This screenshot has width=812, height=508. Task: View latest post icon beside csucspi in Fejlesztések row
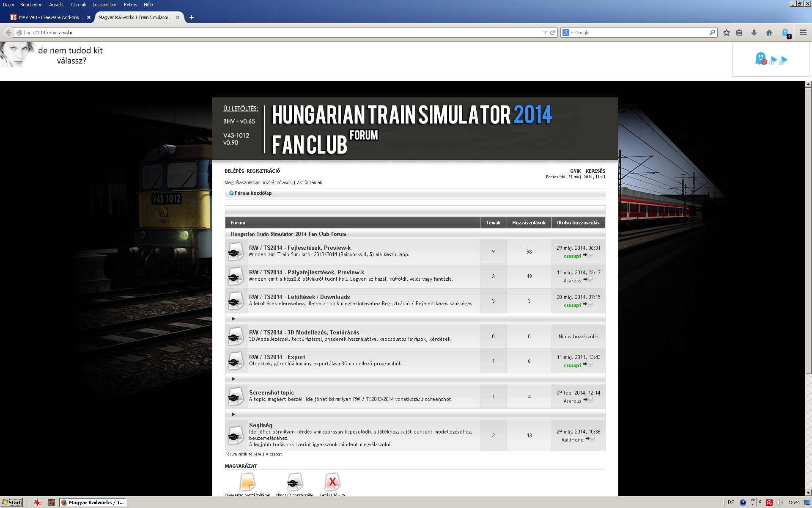588,255
